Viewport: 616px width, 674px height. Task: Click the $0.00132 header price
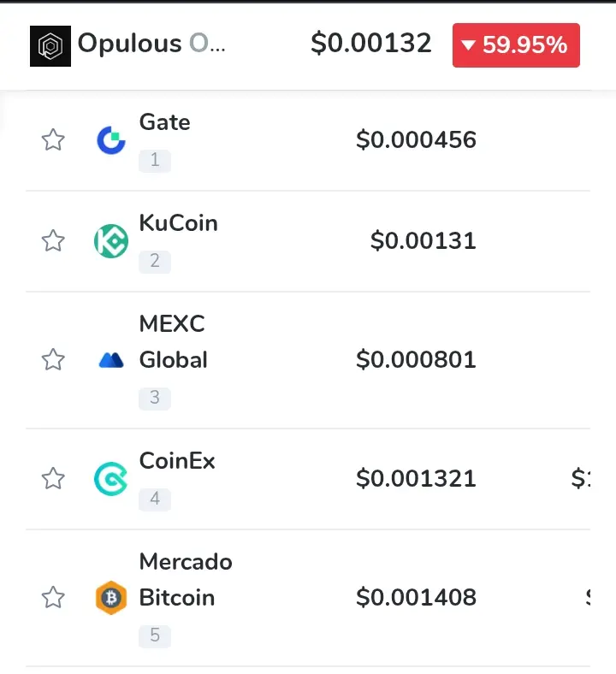coord(371,43)
